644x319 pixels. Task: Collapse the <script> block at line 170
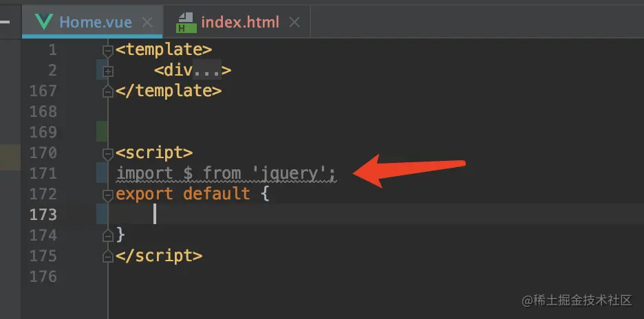[107, 154]
